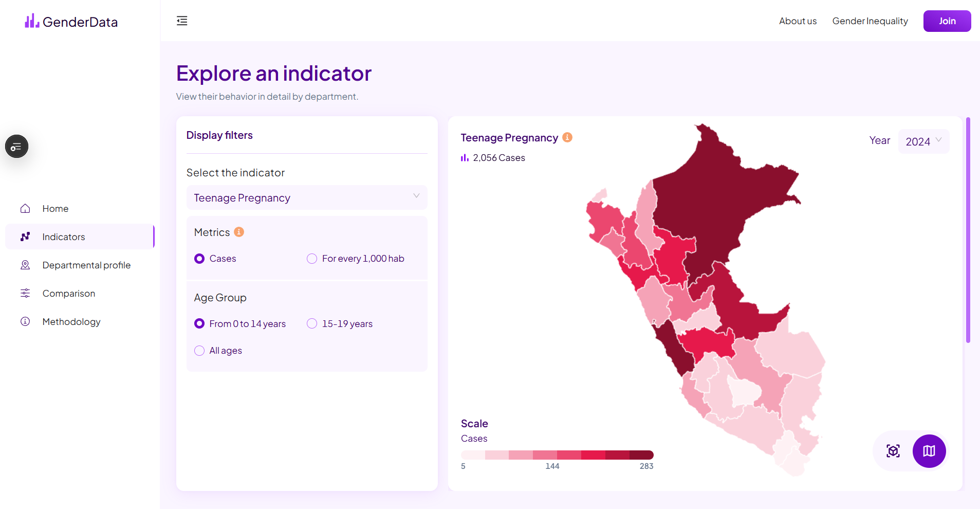Click the middle scale segment near 144
The image size is (980, 509).
tap(545, 455)
